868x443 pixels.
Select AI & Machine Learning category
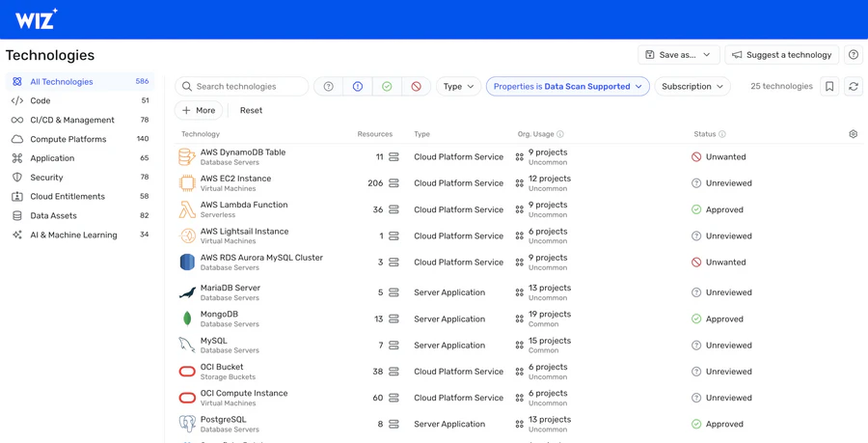click(x=80, y=235)
